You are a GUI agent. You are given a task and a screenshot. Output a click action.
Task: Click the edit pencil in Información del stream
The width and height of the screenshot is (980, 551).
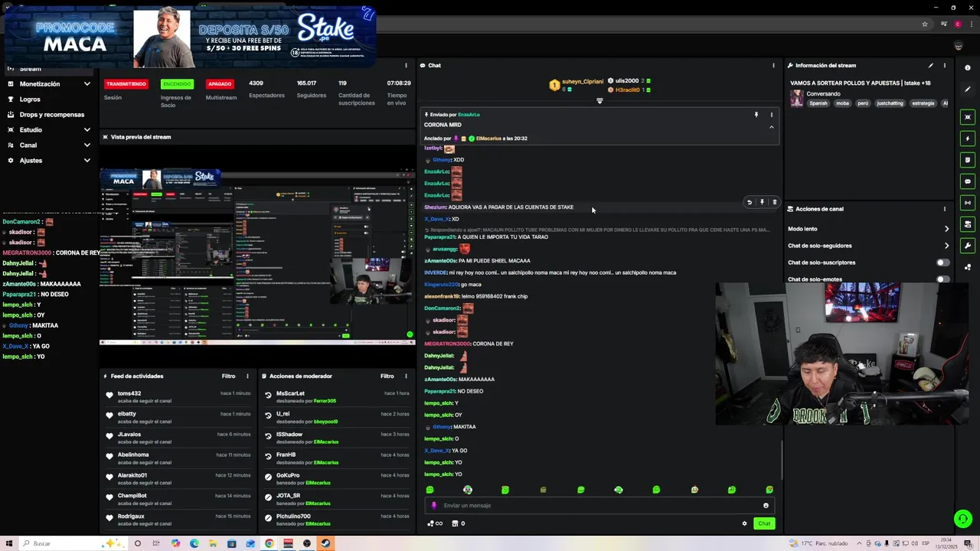tap(931, 66)
